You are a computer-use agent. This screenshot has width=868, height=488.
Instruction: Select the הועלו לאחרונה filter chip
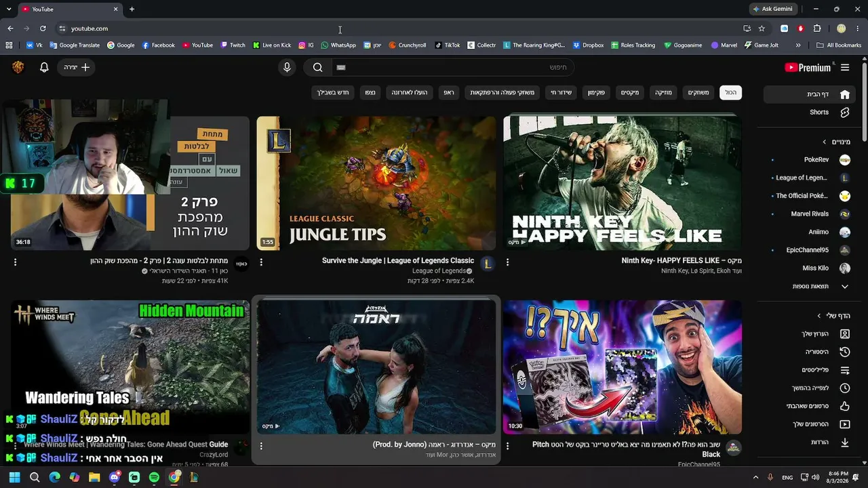click(x=410, y=92)
